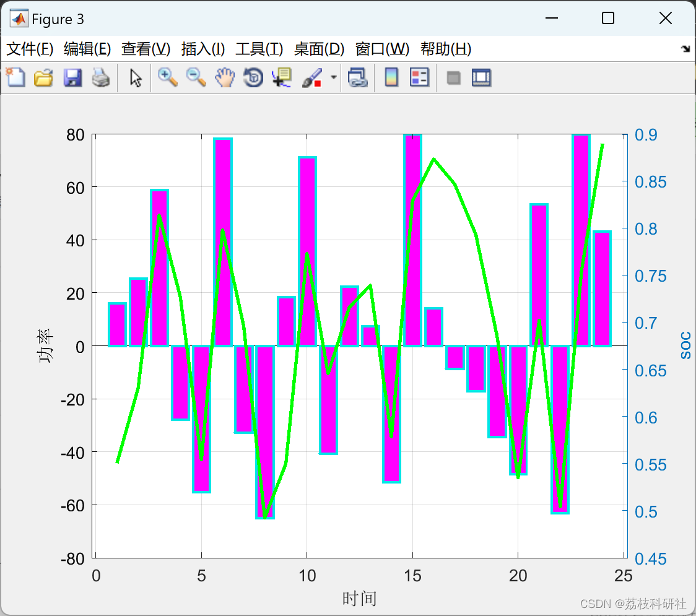Open the 工具(T) menu

point(259,49)
